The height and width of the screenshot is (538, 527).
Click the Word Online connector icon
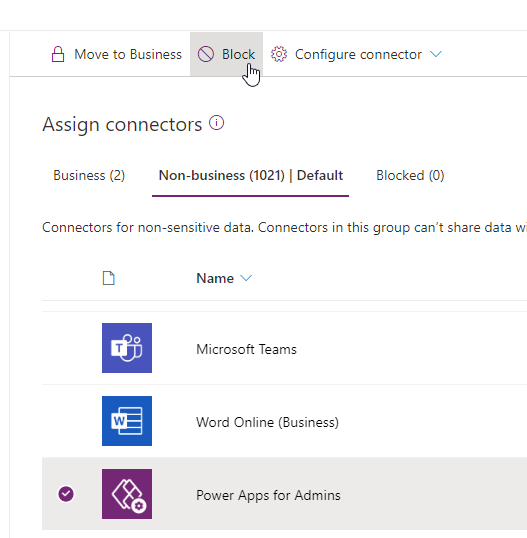coord(127,421)
